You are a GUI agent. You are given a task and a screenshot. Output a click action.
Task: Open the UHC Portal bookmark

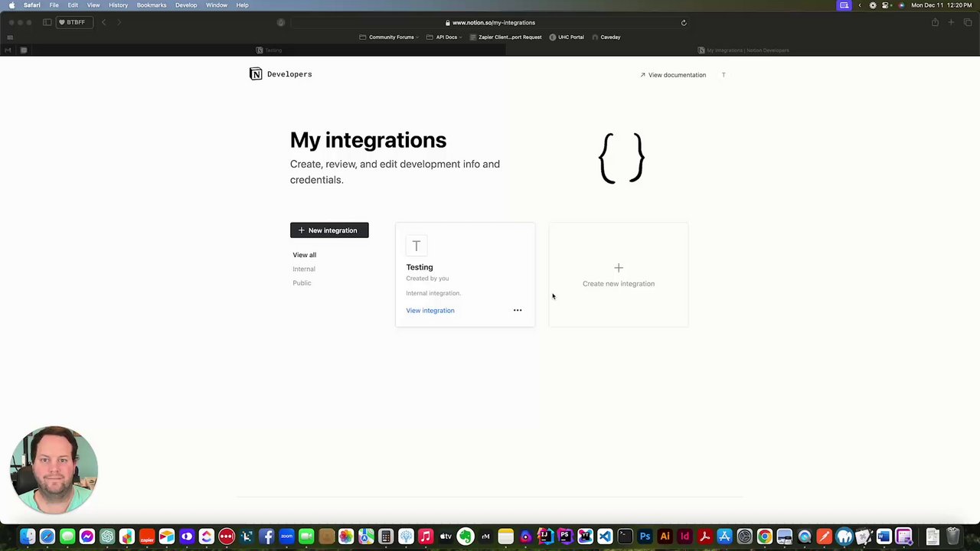(567, 37)
